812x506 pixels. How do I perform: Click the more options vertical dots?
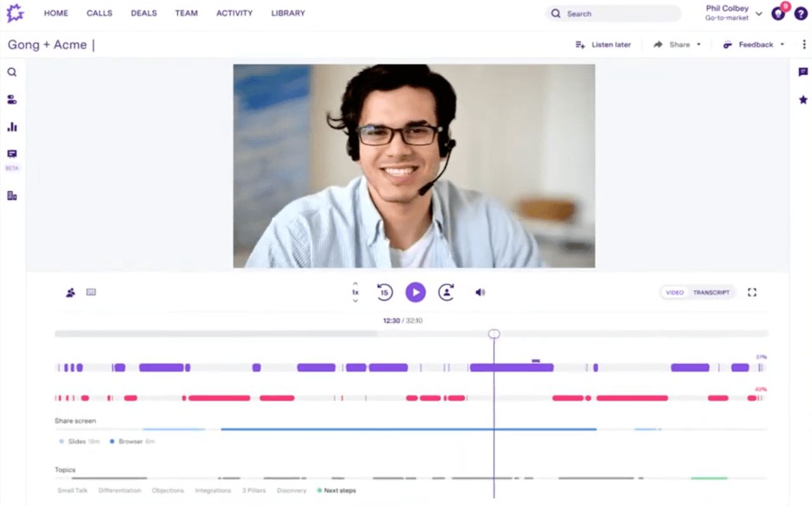804,44
